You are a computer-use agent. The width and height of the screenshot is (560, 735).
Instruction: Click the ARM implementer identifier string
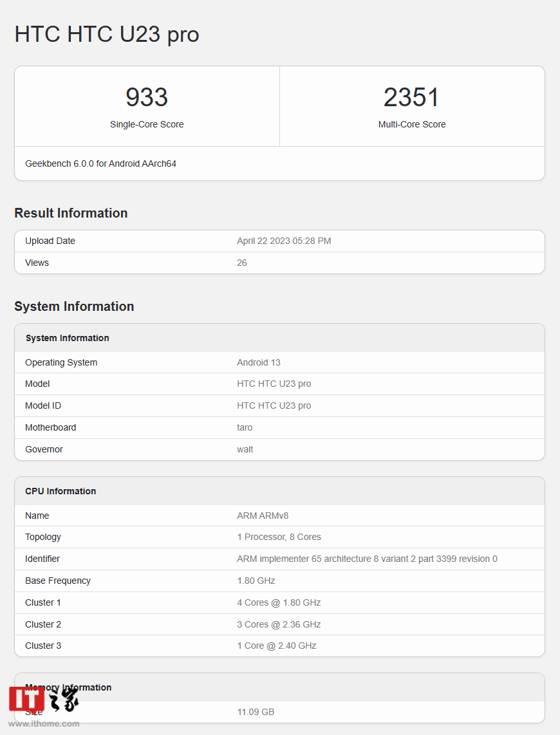tap(367, 559)
